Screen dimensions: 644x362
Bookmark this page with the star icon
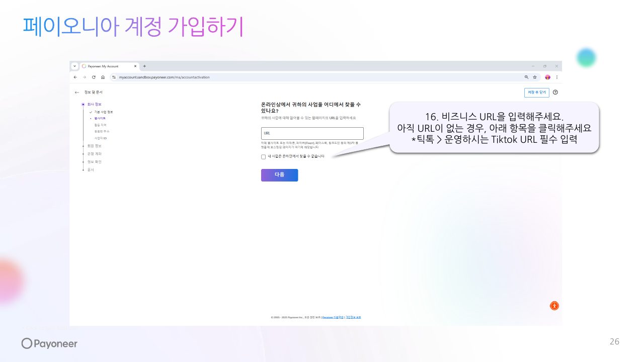(535, 77)
